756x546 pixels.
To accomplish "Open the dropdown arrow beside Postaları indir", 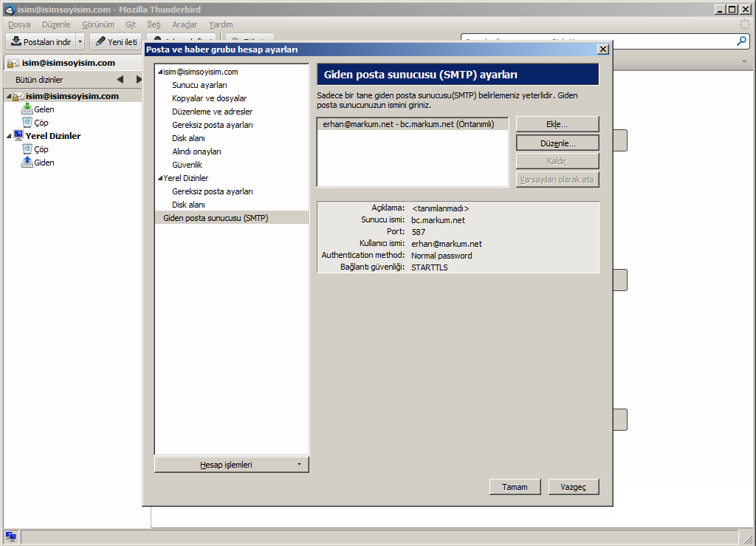I will coord(80,42).
